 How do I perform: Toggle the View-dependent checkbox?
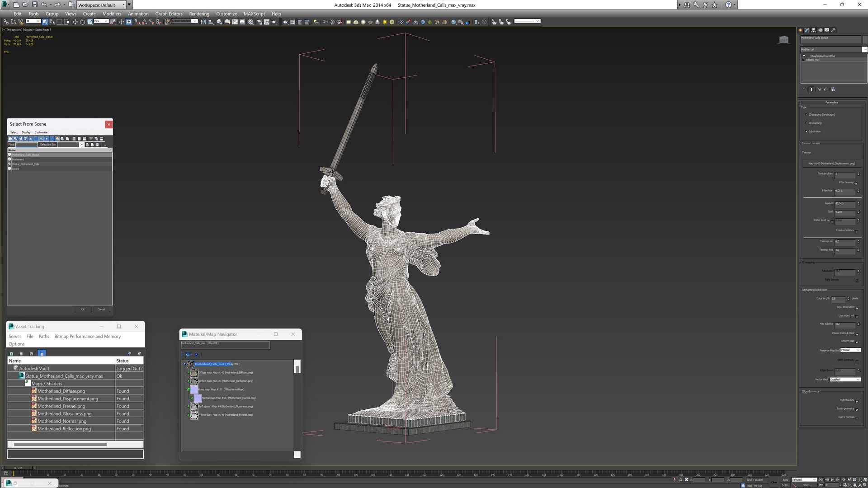click(x=857, y=308)
